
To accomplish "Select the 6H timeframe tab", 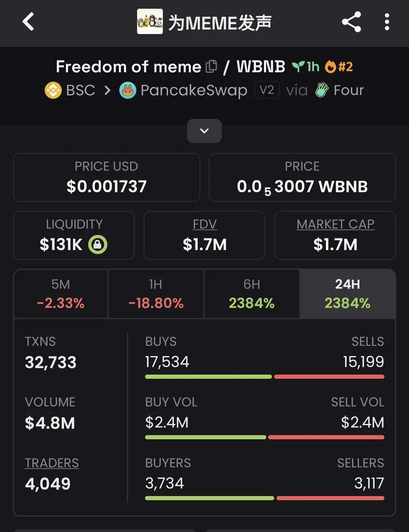I will point(252,293).
